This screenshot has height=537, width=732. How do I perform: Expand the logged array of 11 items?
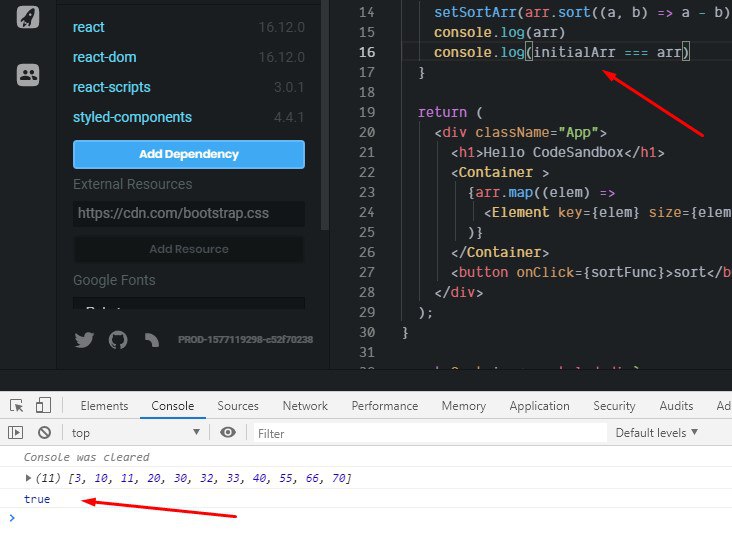coord(28,478)
